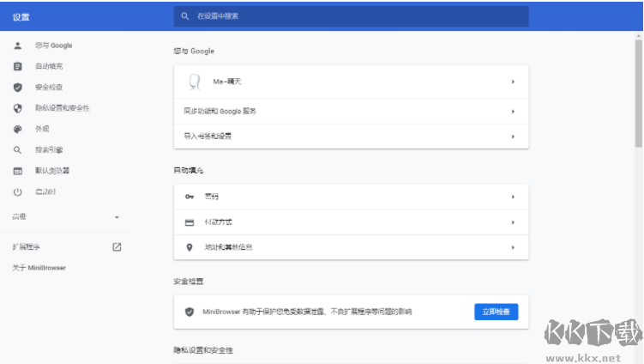644x364 pixels.
Task: Click the location pin icon for 地址和其他信息
Action: (x=190, y=247)
